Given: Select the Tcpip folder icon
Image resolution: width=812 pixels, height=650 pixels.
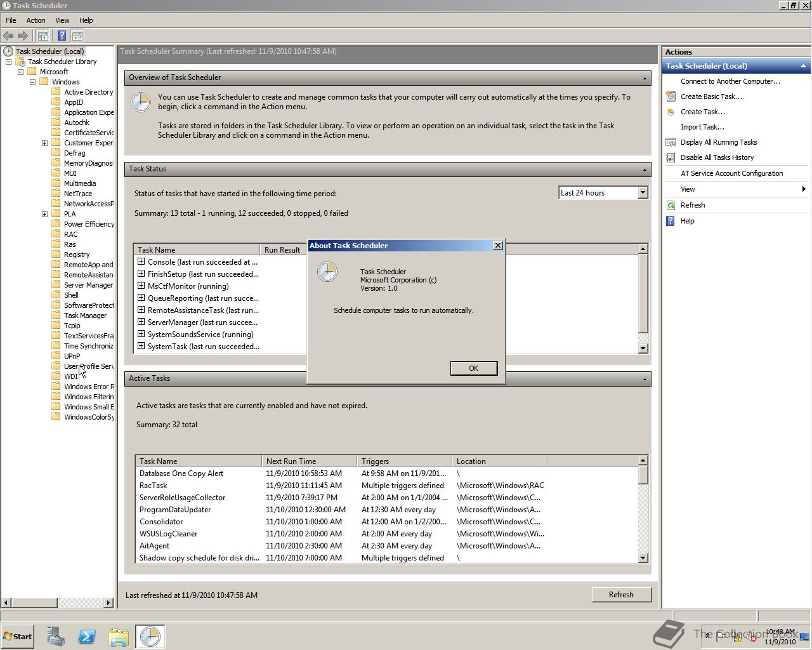Looking at the screenshot, I should pyautogui.click(x=56, y=326).
